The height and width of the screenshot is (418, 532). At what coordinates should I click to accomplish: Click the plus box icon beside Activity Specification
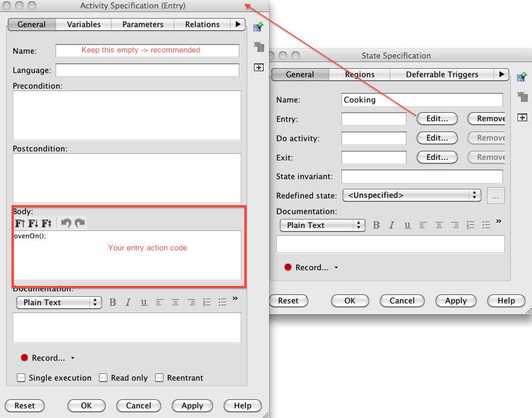(x=259, y=68)
